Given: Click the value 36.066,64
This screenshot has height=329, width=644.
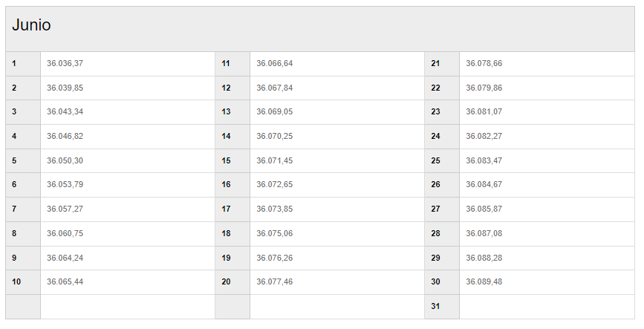Looking at the screenshot, I should coord(275,64).
